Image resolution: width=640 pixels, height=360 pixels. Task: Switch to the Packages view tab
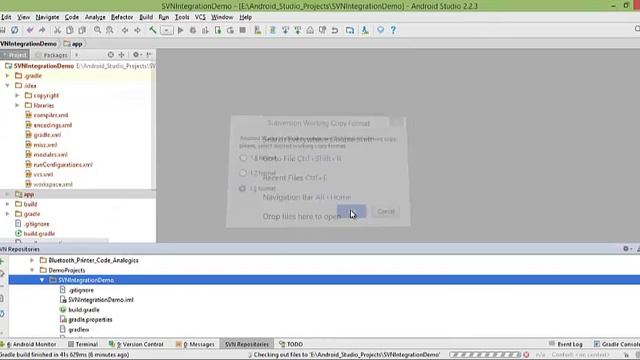coord(51,55)
